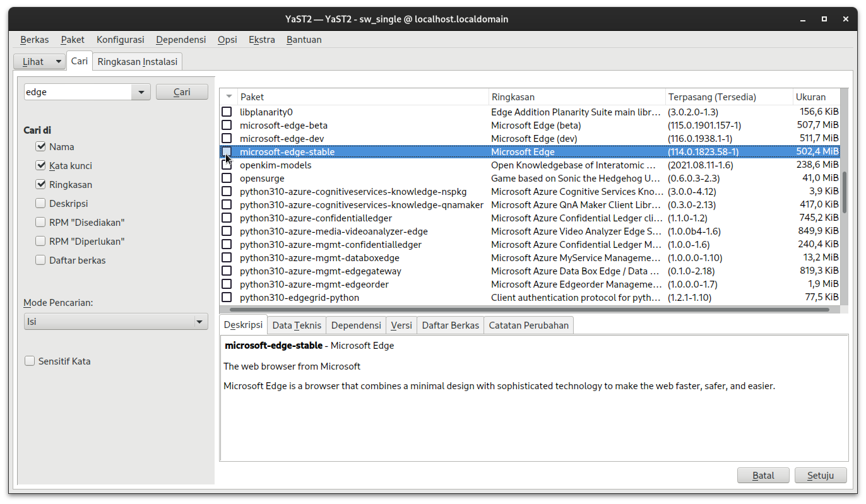Click status icon for python310-azure-mgmt-edgeorder
The image size is (866, 504).
(227, 284)
